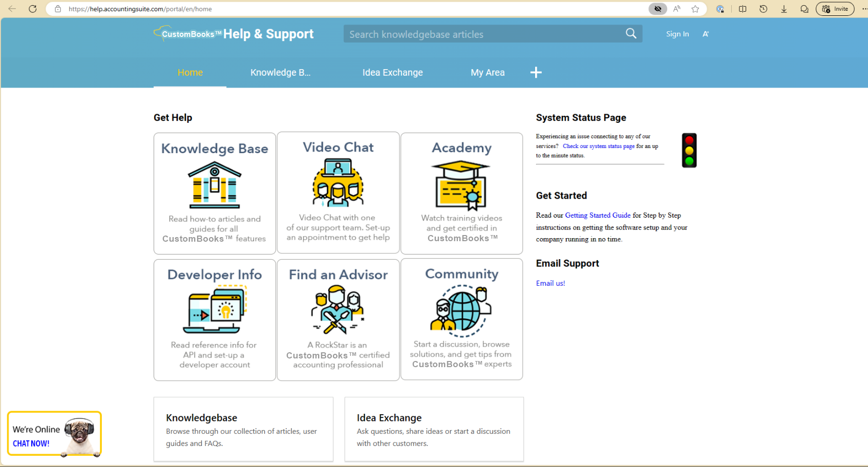Open the Idea Exchange card at bottom

pyautogui.click(x=434, y=429)
